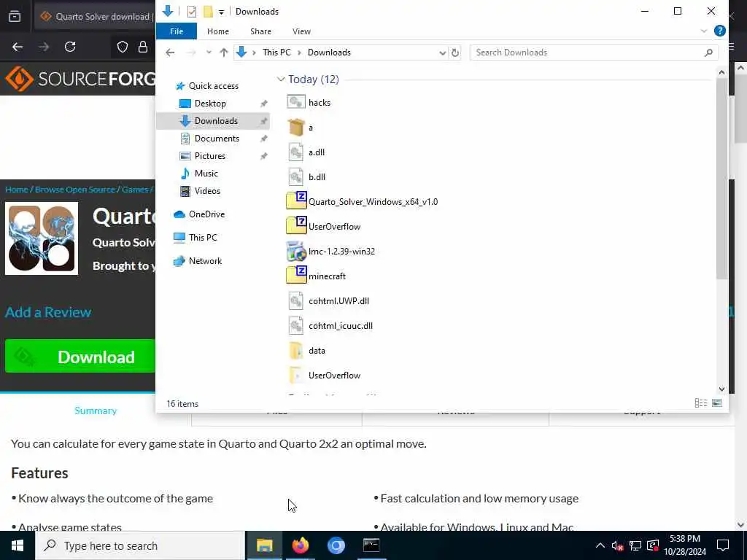The height and width of the screenshot is (560, 747).
Task: Click the Add a Review link
Action: tap(48, 312)
